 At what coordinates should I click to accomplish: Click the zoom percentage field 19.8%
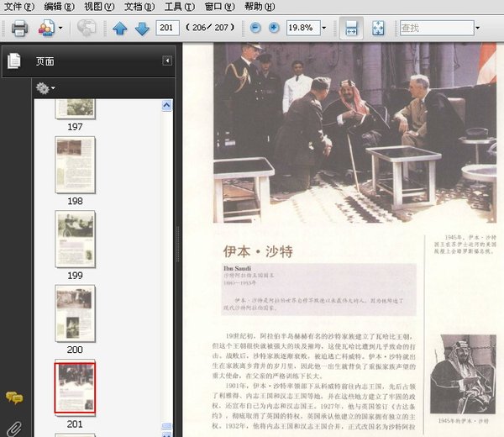[x=303, y=28]
